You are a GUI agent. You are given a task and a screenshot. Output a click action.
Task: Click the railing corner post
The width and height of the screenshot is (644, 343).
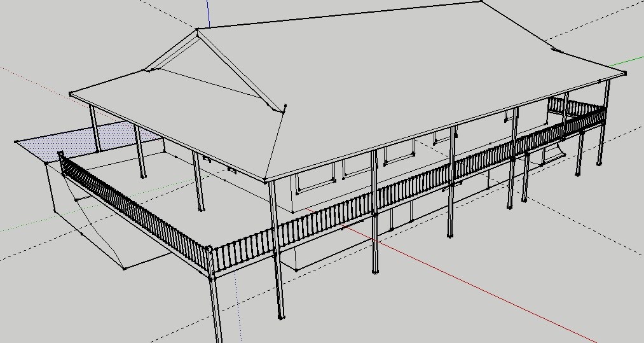209,261
